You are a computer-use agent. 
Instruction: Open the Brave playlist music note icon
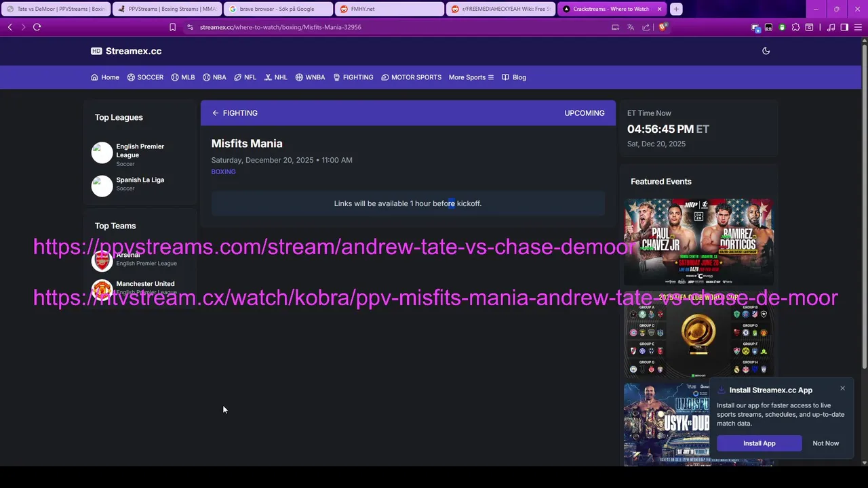831,27
